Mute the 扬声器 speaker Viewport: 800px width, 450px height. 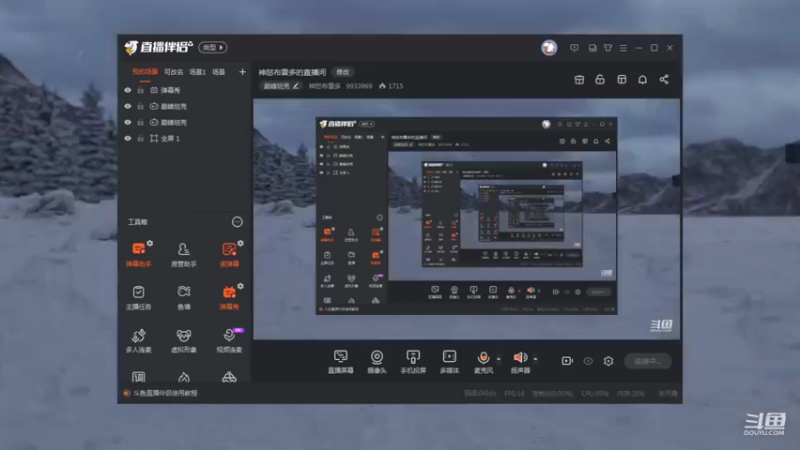pos(520,362)
